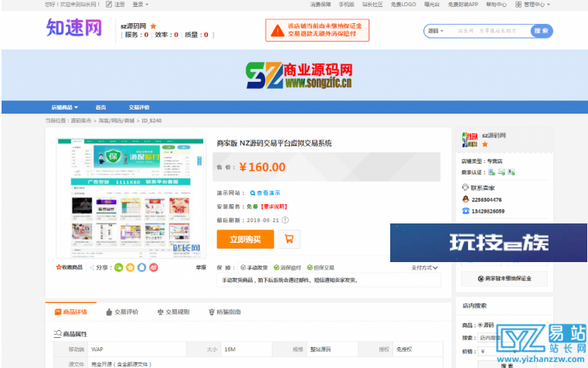Screen dimensions: 588x368
Task: Click the orange 立即购买 button
Action: pos(245,240)
